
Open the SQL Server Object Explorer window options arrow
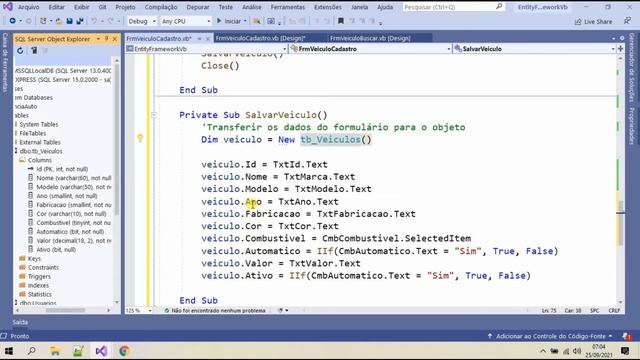[98, 39]
